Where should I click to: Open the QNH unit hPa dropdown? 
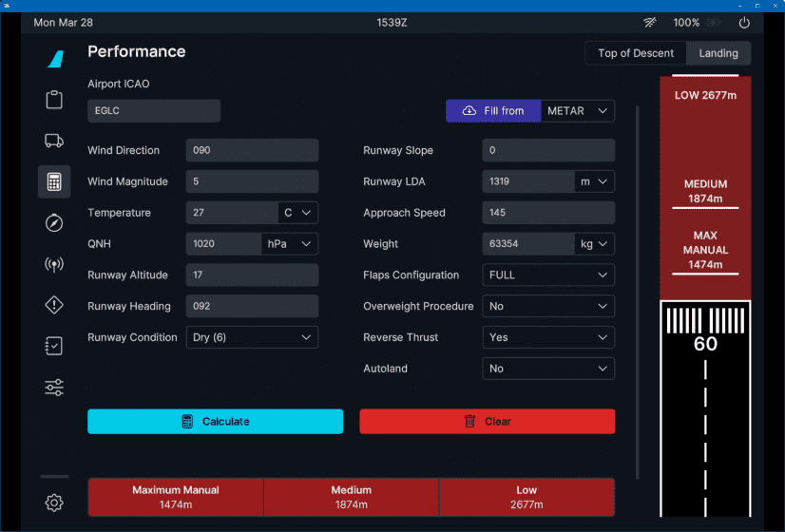289,244
